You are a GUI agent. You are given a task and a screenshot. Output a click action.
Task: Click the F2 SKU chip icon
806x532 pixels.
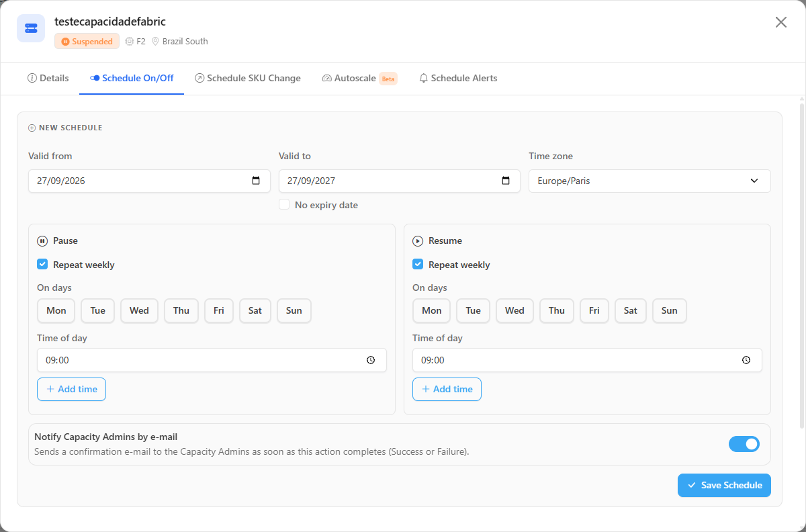(130, 42)
